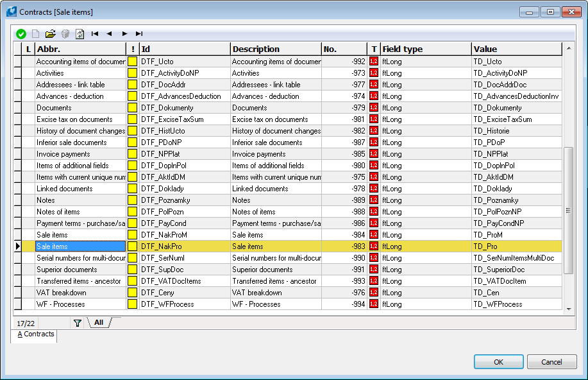Screen dimensions: 588x380
Task: Click the yellow square in DTF_SupDoc row
Action: [132, 270]
